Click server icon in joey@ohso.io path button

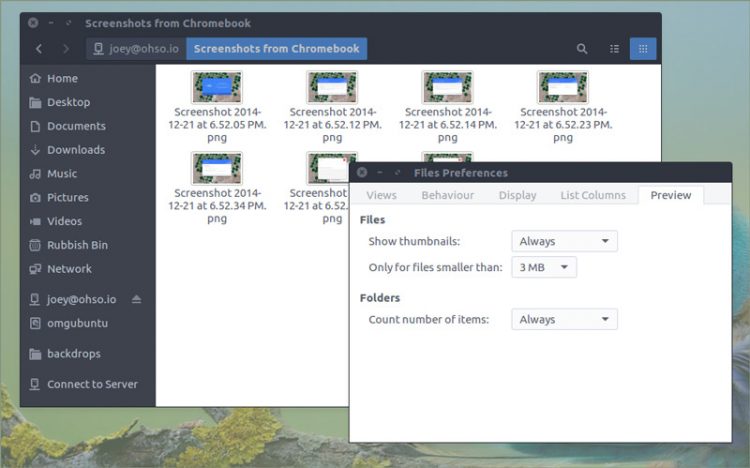99,49
